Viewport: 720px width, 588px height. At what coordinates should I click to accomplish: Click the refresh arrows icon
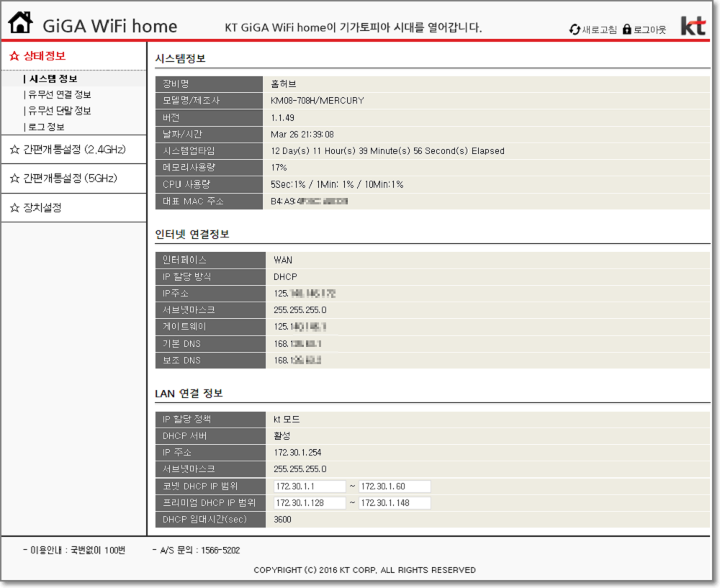[x=575, y=30]
